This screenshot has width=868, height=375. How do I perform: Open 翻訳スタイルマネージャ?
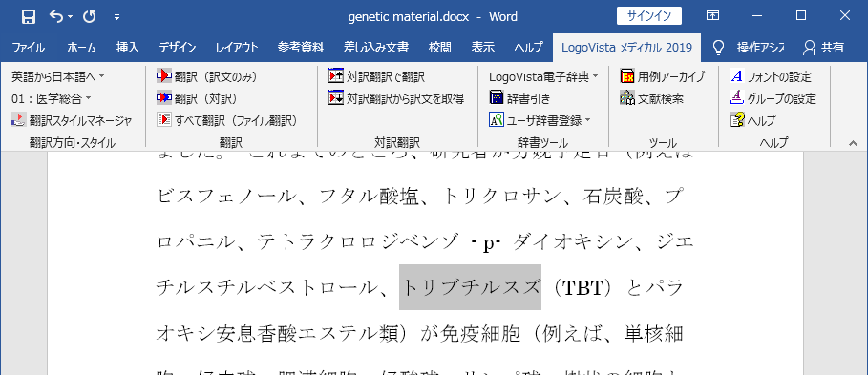[72, 120]
